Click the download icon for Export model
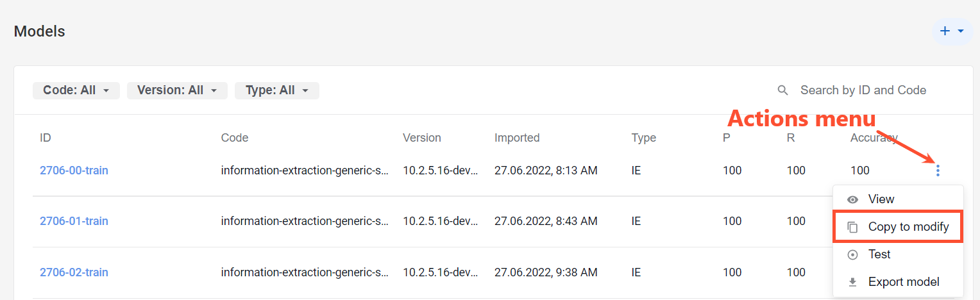Image resolution: width=980 pixels, height=300 pixels. [x=852, y=282]
